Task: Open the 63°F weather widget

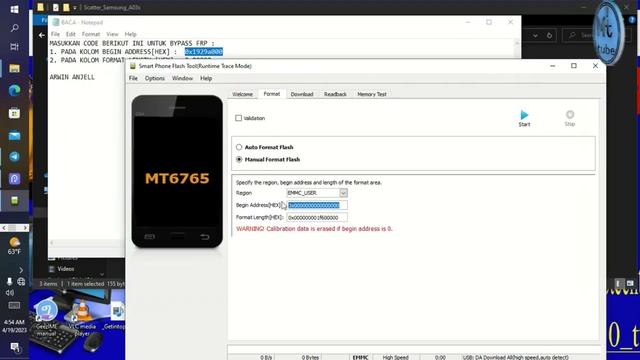Action: 14,246
